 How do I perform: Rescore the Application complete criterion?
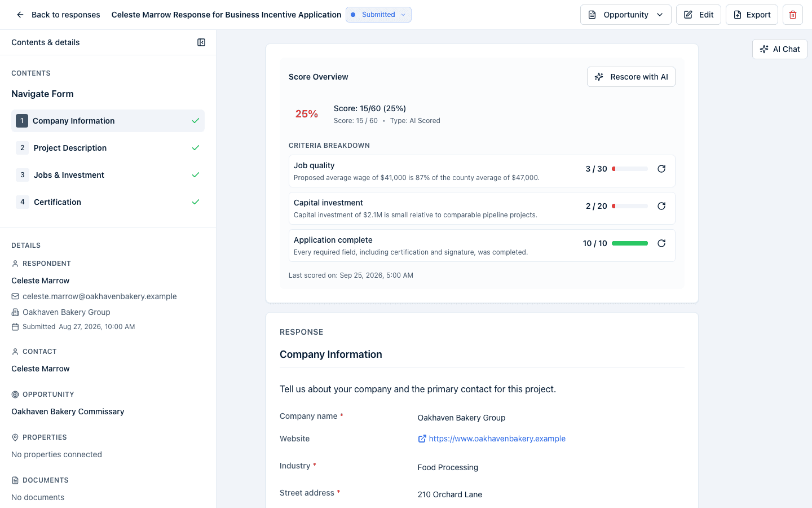pos(661,243)
